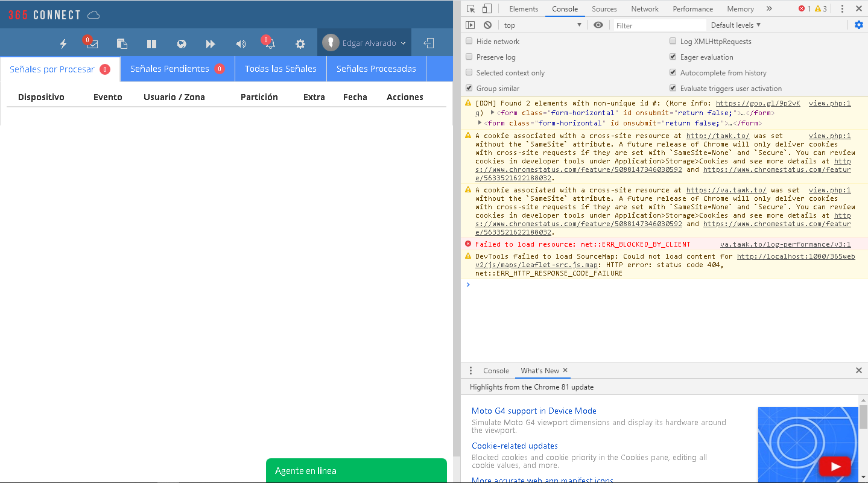Click the fast-forward icon
The image size is (868, 483).
pyautogui.click(x=211, y=44)
